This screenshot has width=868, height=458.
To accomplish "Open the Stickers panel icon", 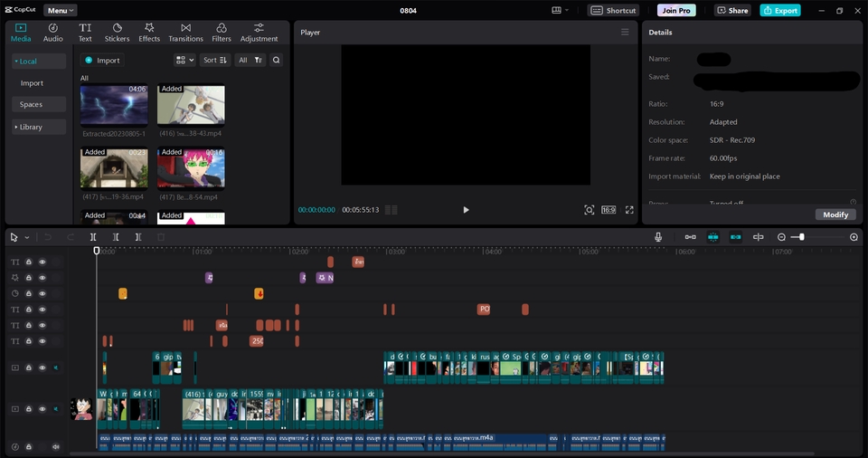I will tap(117, 33).
